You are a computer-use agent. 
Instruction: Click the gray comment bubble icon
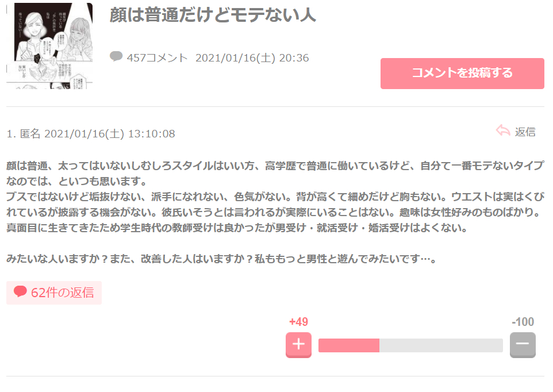[116, 56]
